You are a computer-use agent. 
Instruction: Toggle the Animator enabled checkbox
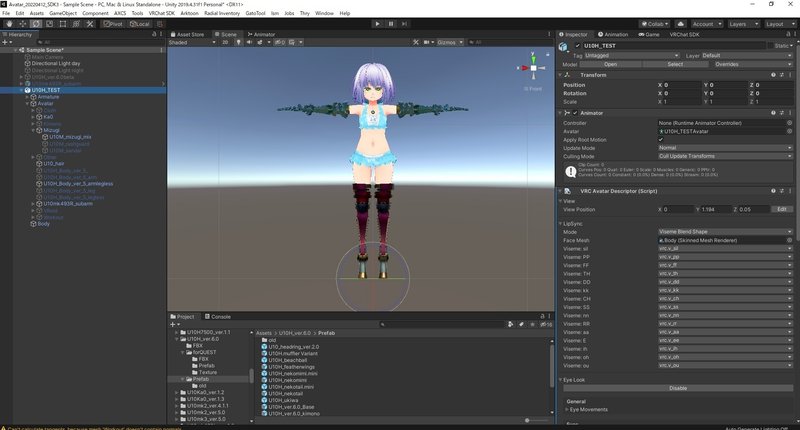point(575,113)
